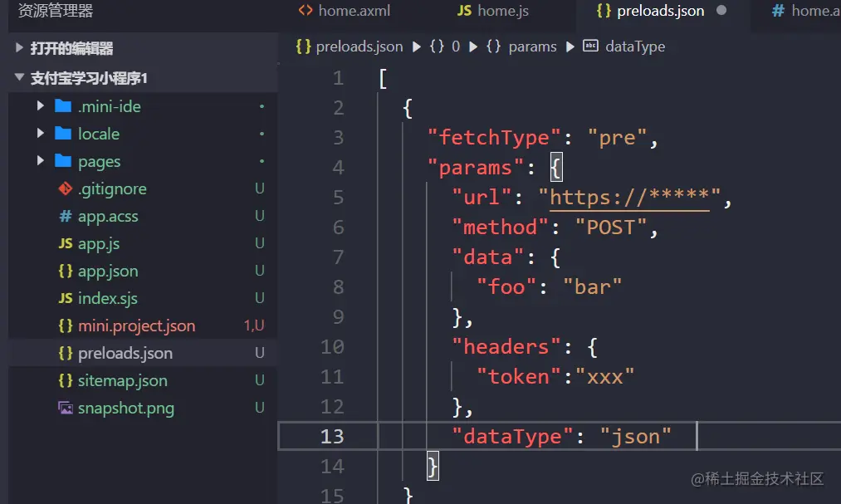
Task: Open sitemap.json in the file tree
Action: [122, 380]
